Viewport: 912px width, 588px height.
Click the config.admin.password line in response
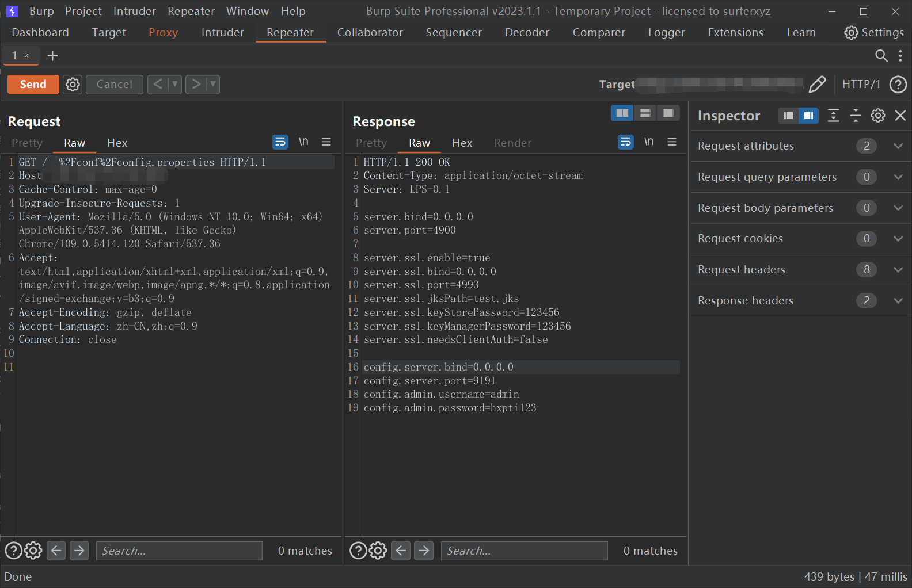coord(450,408)
